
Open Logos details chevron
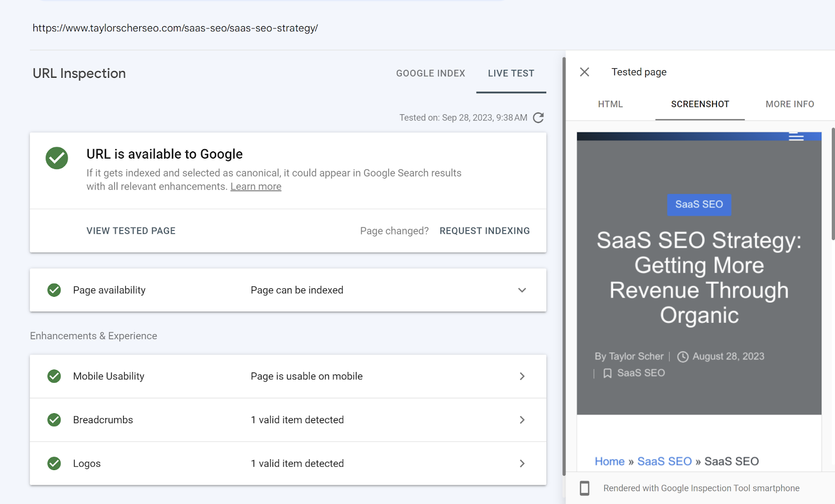click(522, 463)
